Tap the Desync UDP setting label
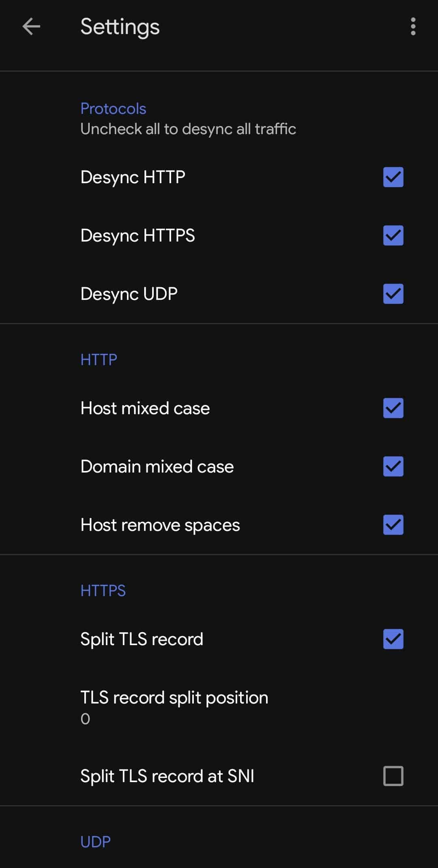The height and width of the screenshot is (868, 438). click(x=129, y=294)
